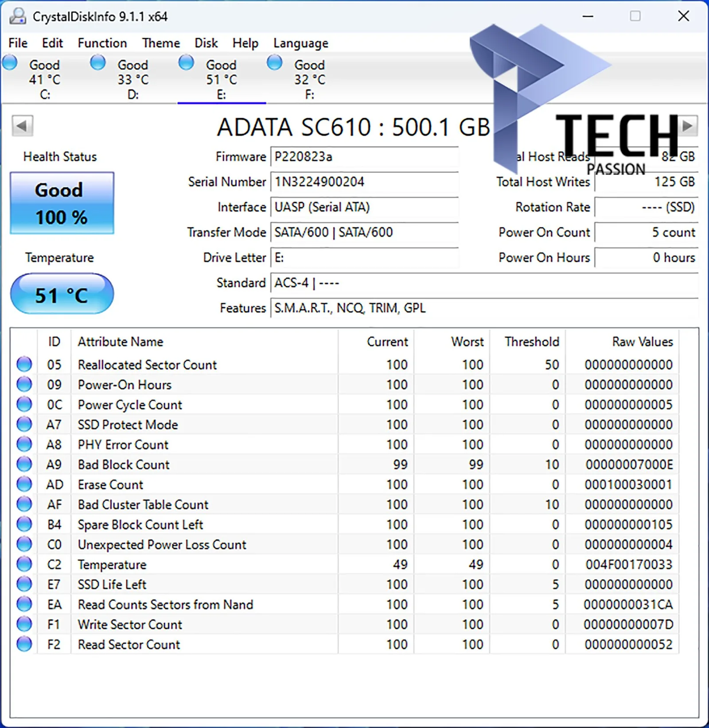
Task: Click the Attribute Name column header
Action: point(204,342)
